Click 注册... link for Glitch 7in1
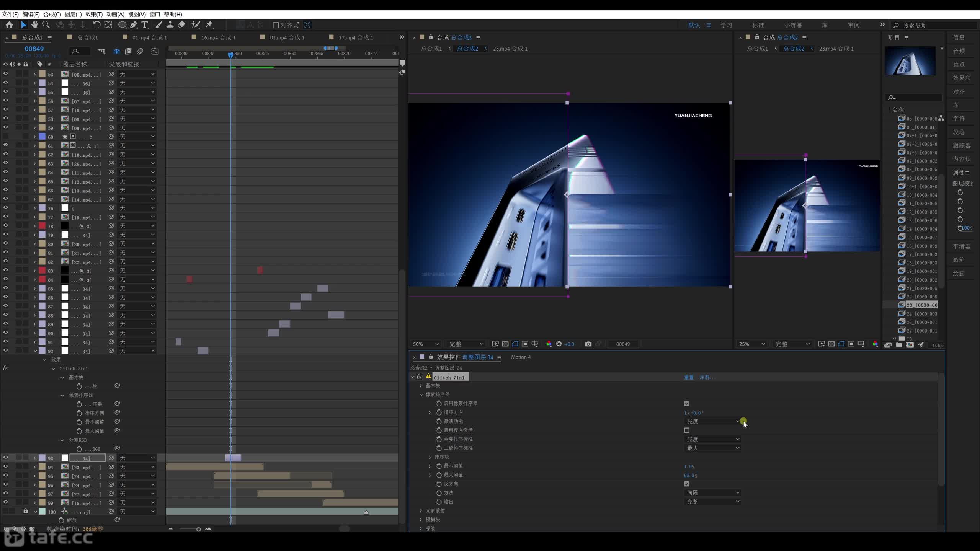Viewport: 980px width, 551px height. pyautogui.click(x=707, y=377)
